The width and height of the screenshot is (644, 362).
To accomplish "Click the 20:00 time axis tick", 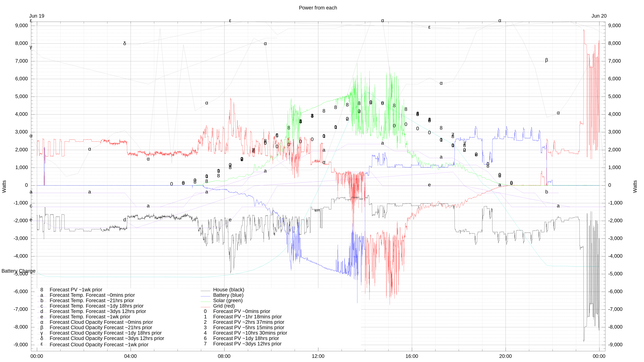I will (505, 356).
